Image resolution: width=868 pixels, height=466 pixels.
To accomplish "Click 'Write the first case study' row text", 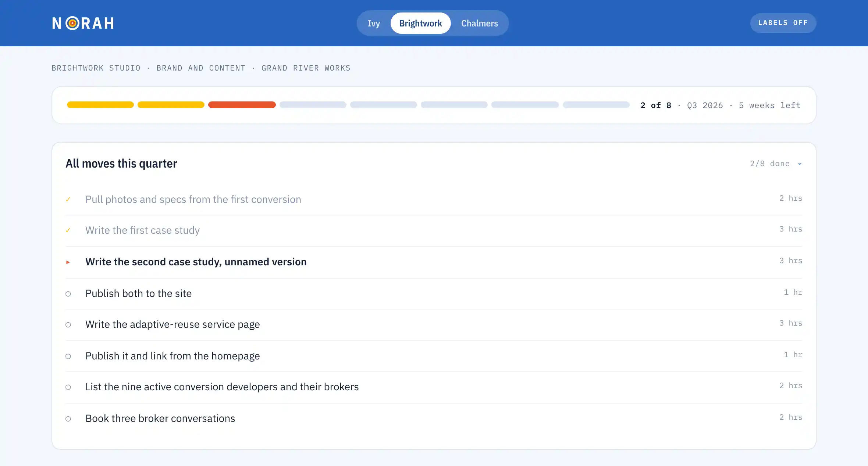I will pos(142,230).
